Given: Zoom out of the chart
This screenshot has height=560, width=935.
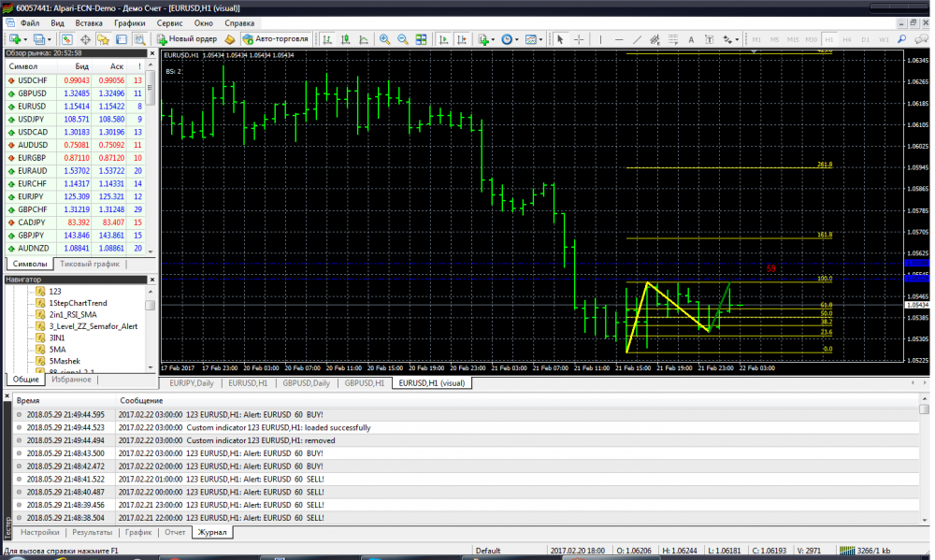Looking at the screenshot, I should click(x=402, y=39).
